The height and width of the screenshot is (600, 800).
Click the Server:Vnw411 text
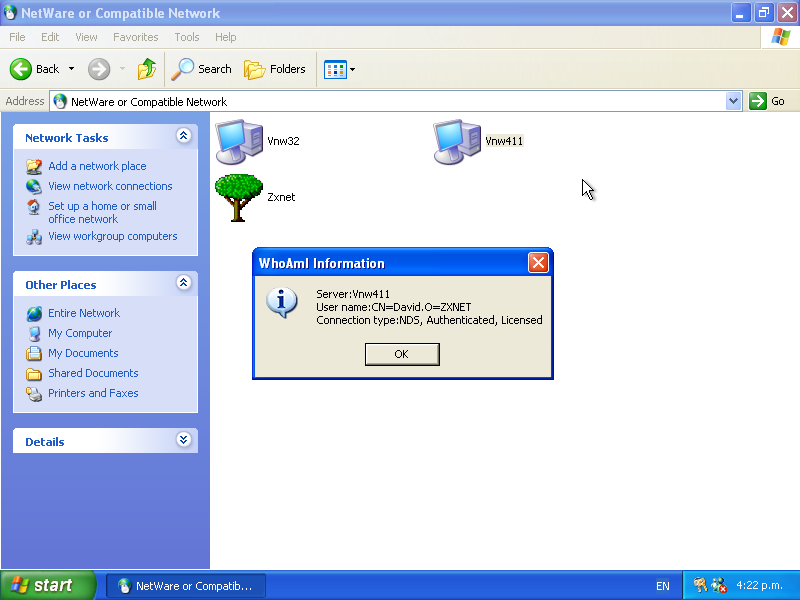[x=353, y=294]
